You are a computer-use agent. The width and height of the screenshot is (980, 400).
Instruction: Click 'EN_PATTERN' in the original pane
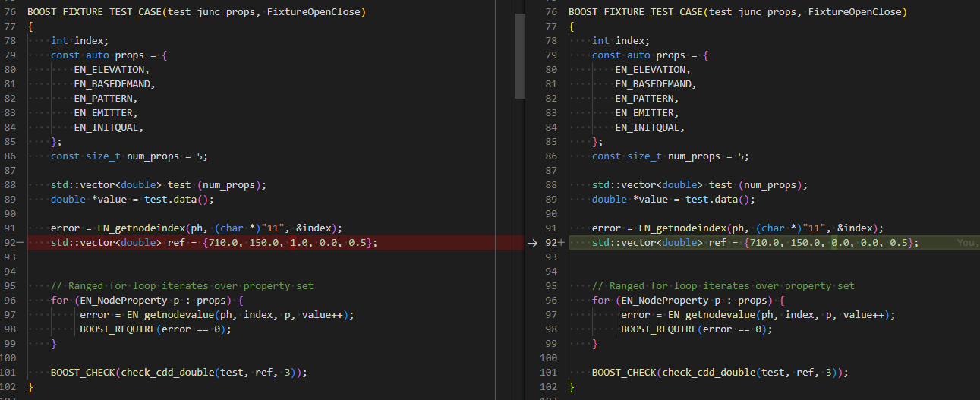click(x=103, y=99)
